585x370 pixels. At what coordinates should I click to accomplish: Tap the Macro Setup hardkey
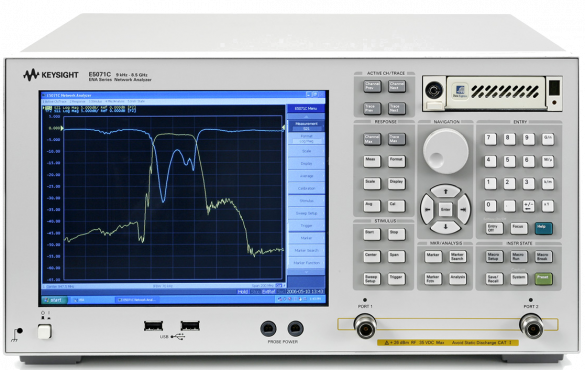coord(494,257)
